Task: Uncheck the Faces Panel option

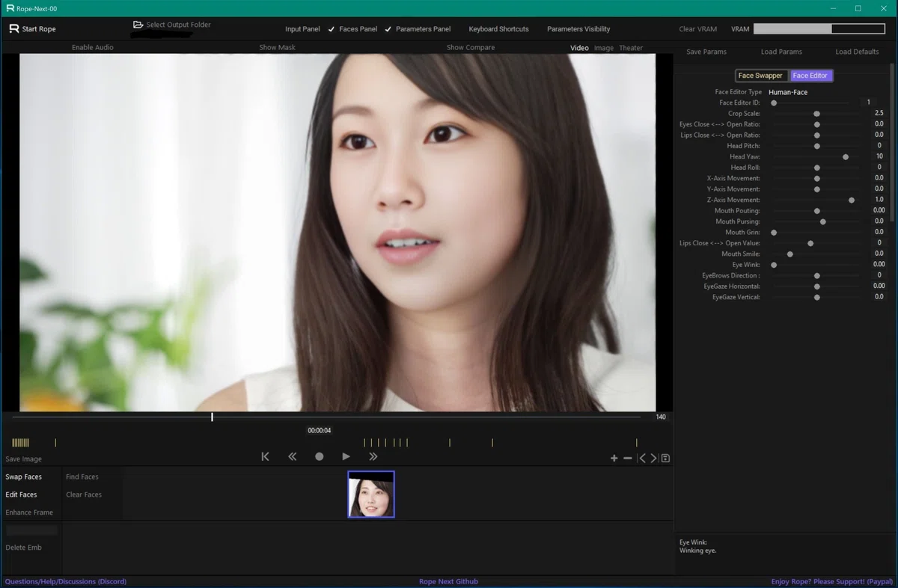Action: click(x=352, y=29)
